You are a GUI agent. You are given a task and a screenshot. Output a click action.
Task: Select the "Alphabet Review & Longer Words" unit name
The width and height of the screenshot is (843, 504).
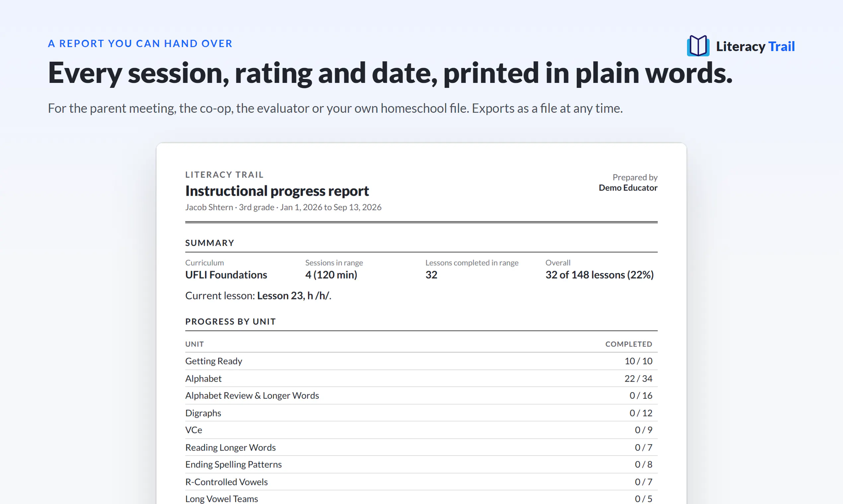click(252, 396)
